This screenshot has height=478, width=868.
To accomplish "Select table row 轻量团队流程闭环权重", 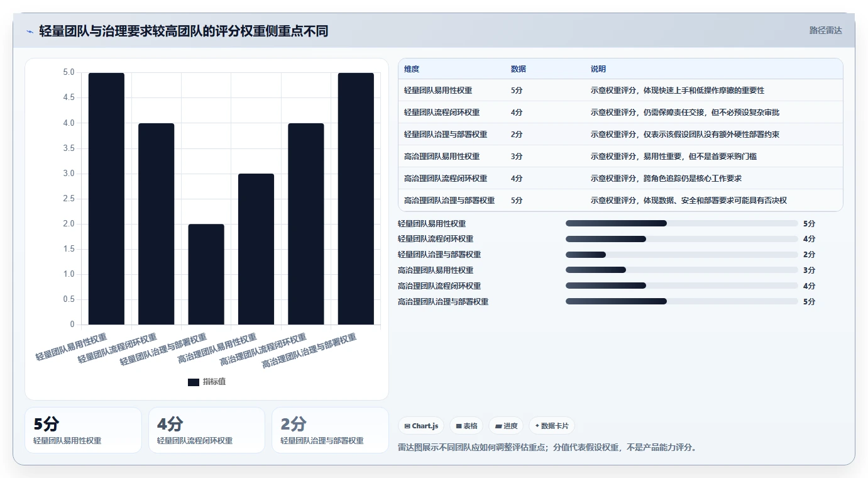I will tap(620, 113).
